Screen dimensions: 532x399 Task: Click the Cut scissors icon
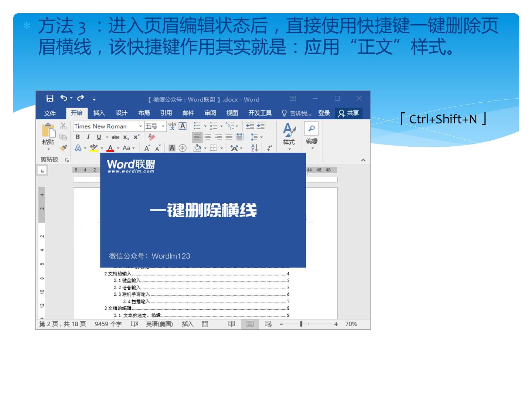pos(64,126)
